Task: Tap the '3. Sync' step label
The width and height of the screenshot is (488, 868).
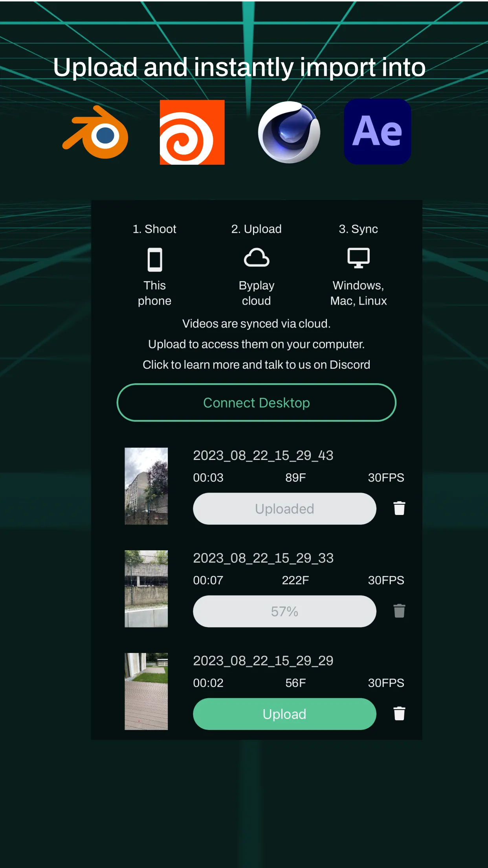Action: click(358, 229)
